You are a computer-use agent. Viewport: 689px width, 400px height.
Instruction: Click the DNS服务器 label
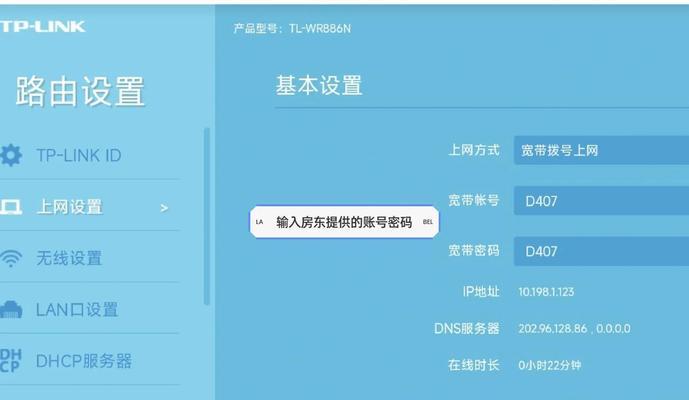coord(467,328)
